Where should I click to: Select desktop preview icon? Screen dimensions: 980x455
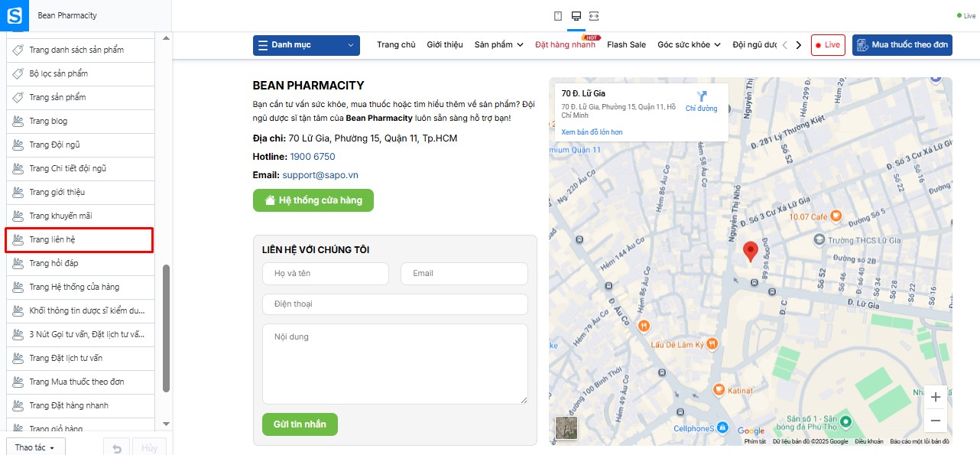point(576,16)
